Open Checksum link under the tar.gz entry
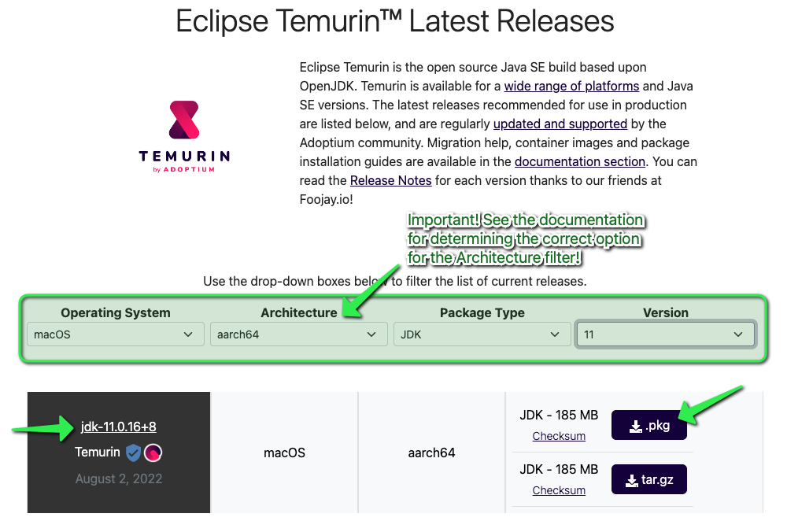 pos(559,490)
